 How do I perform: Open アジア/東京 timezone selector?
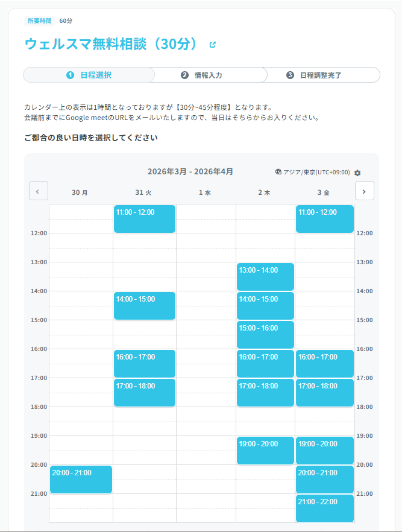(316, 173)
